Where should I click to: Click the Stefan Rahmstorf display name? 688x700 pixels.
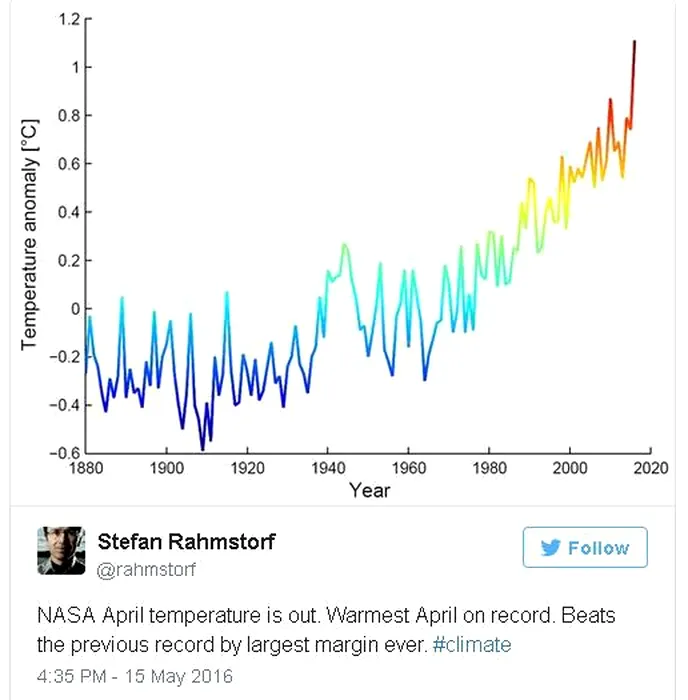click(x=186, y=542)
